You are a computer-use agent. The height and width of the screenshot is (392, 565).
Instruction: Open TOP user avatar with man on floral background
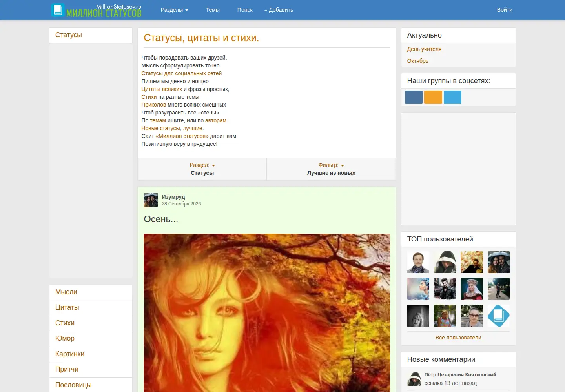click(x=472, y=262)
